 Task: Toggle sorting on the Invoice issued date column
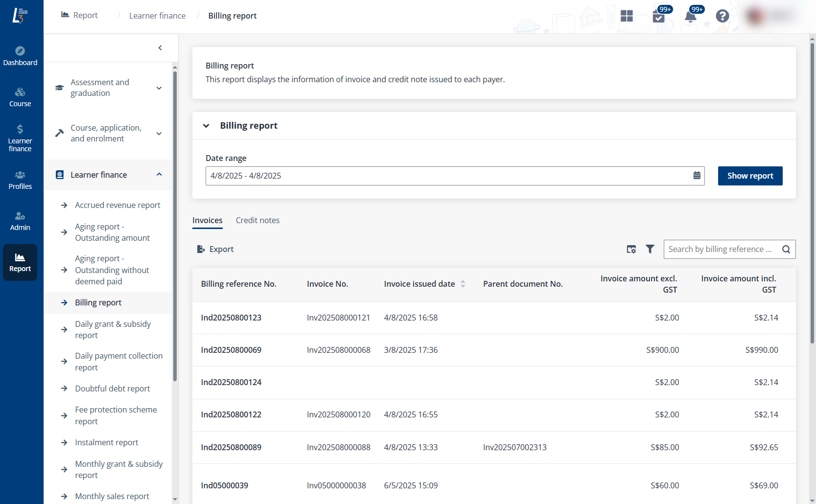[463, 284]
